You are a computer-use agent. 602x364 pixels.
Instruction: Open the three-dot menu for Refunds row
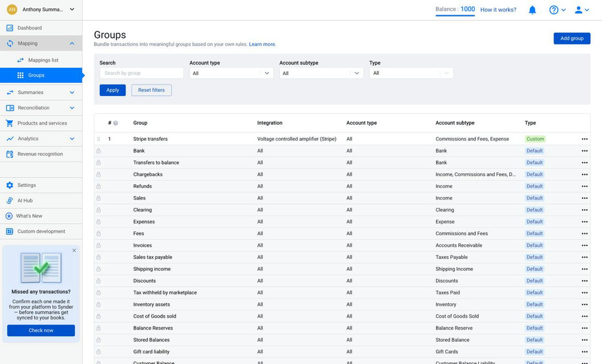click(584, 187)
